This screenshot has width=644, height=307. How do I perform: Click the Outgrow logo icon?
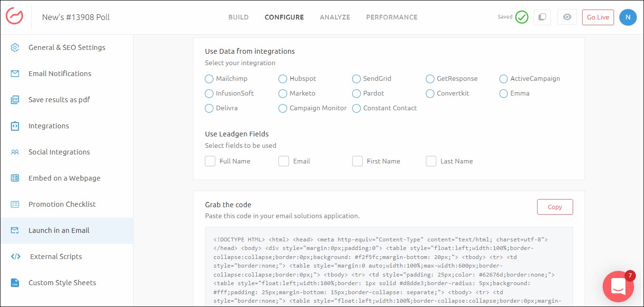click(x=14, y=17)
